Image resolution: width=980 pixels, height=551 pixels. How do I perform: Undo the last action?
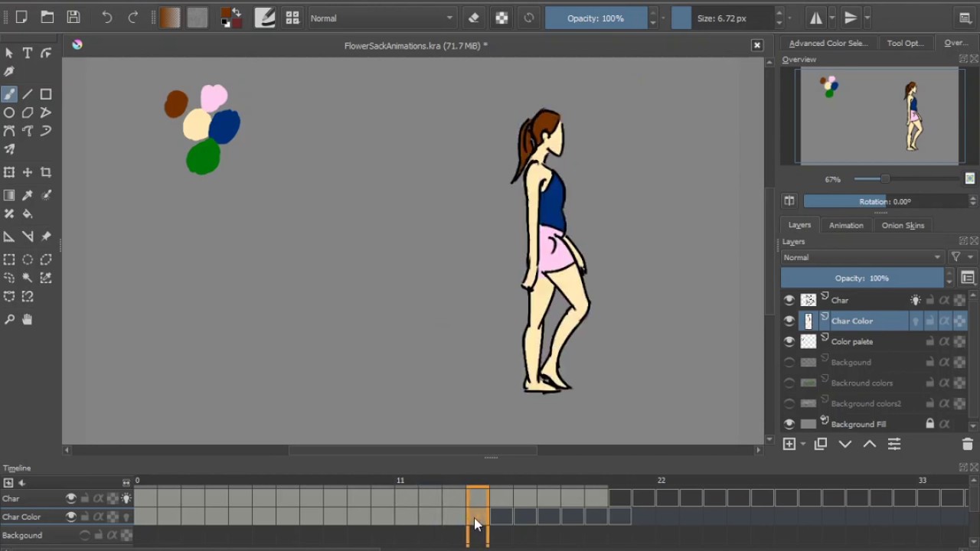(x=107, y=18)
